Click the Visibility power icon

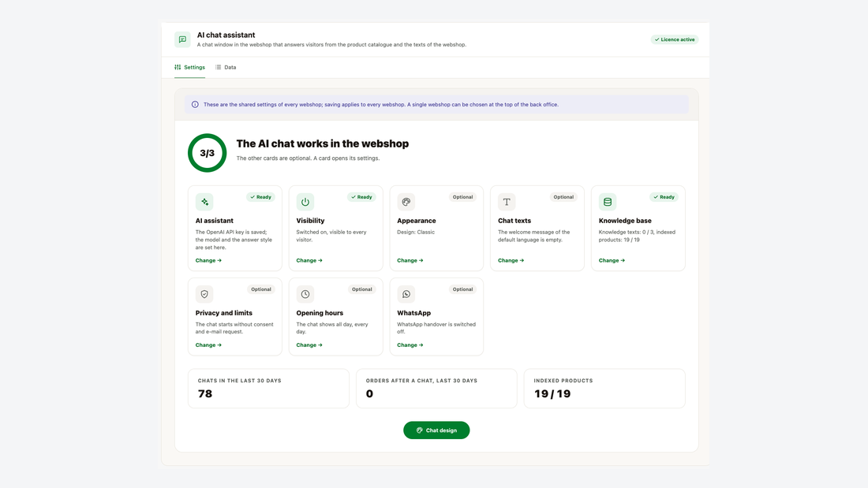point(305,202)
